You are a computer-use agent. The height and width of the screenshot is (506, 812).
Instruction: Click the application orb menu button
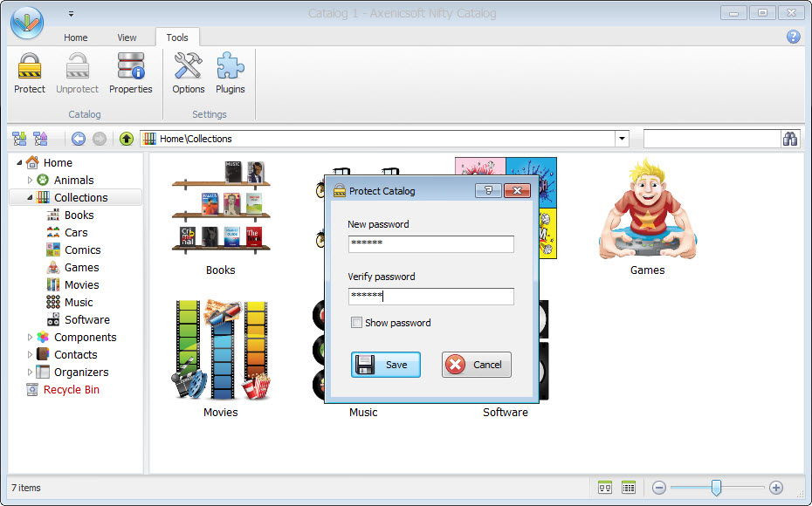27,23
